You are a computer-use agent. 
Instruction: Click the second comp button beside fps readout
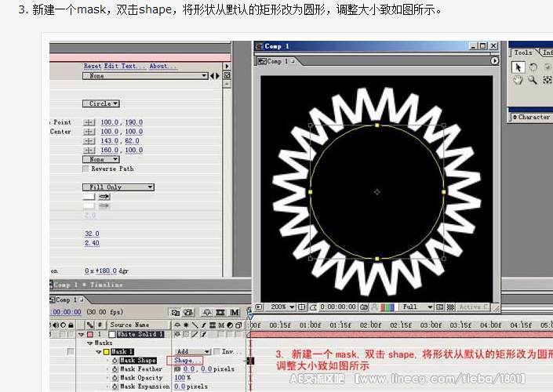point(189,312)
